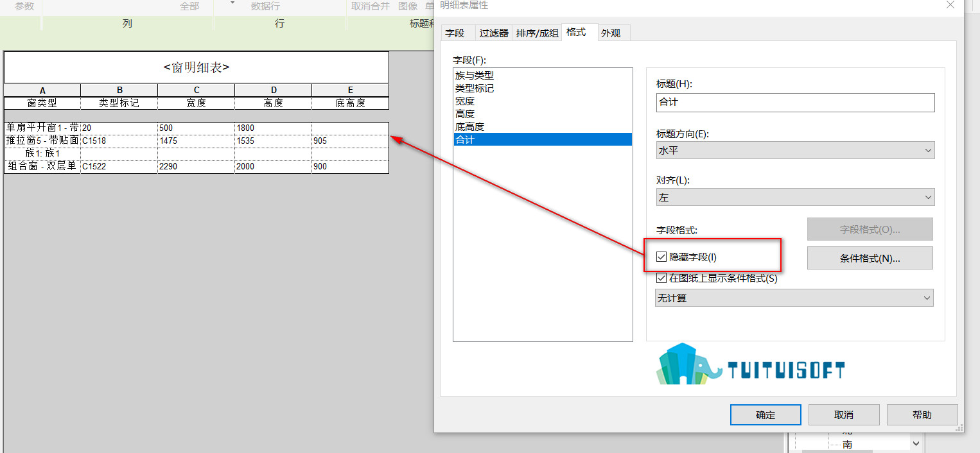980x453 pixels.
Task: Select column header E in schedule
Action: pos(351,90)
